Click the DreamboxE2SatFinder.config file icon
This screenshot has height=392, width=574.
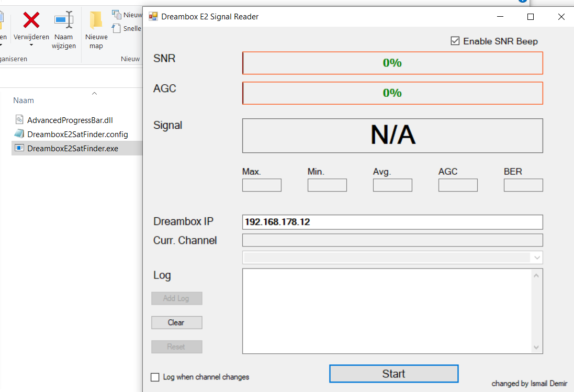click(x=19, y=134)
